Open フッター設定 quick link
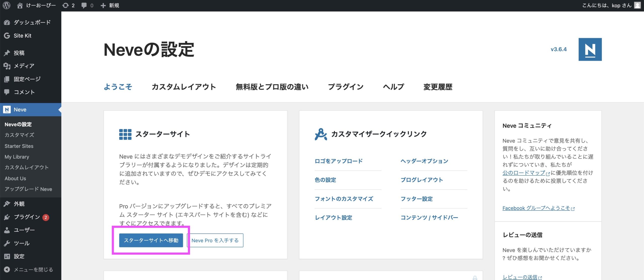 (417, 199)
